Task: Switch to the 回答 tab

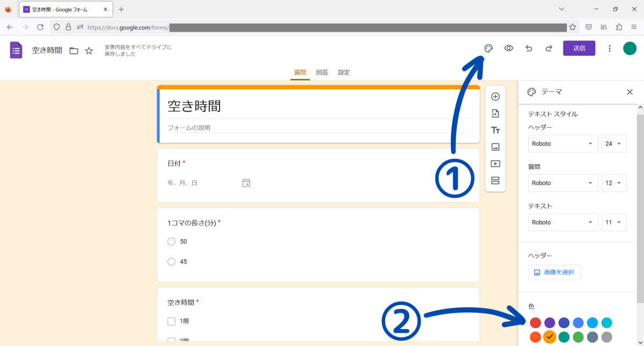Action: point(322,73)
